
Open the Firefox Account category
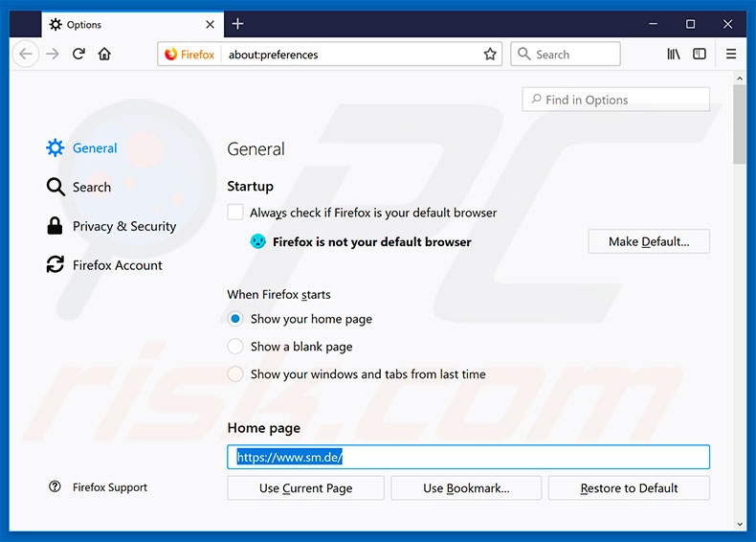104,265
